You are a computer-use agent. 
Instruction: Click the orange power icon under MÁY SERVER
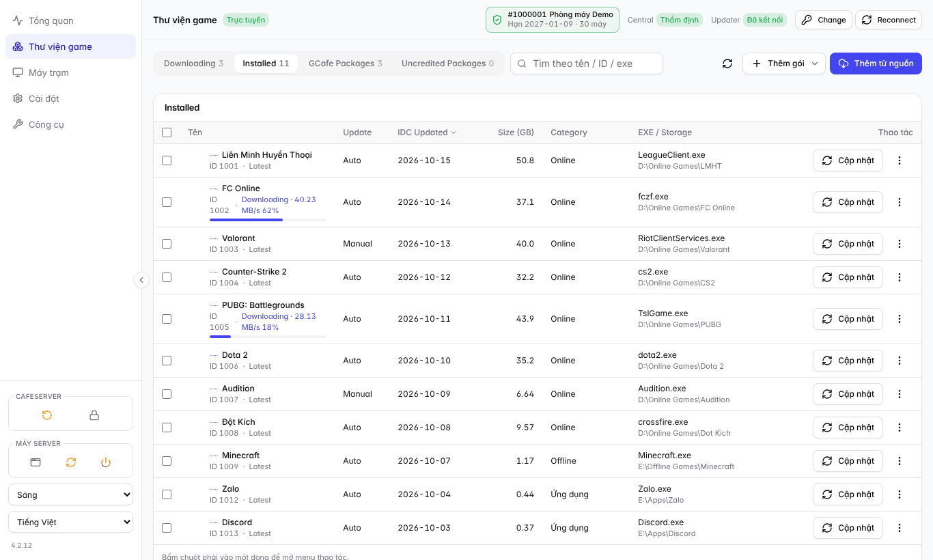click(x=106, y=462)
